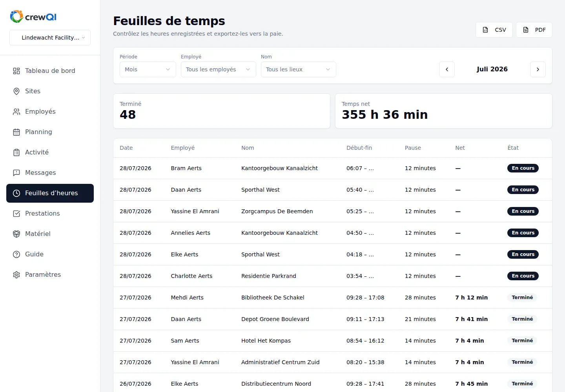Click the Paramètres gear icon
Viewport: 565px width, 392px height.
[x=16, y=275]
